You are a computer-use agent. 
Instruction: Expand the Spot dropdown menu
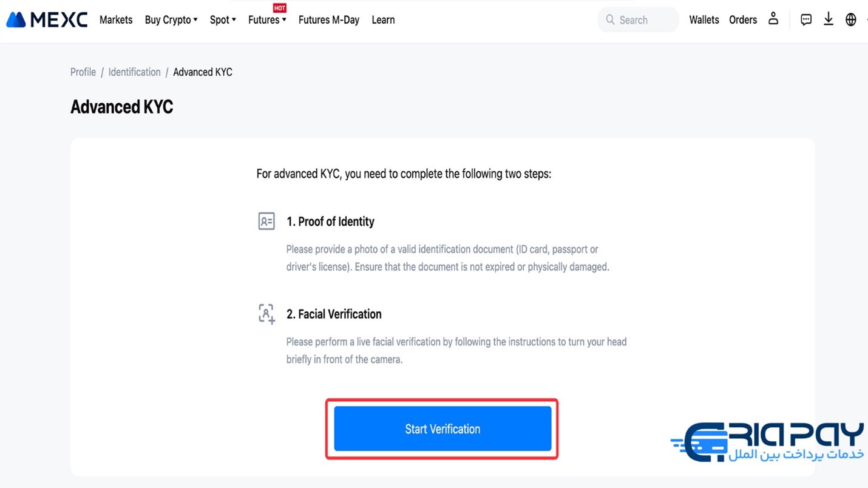click(223, 20)
